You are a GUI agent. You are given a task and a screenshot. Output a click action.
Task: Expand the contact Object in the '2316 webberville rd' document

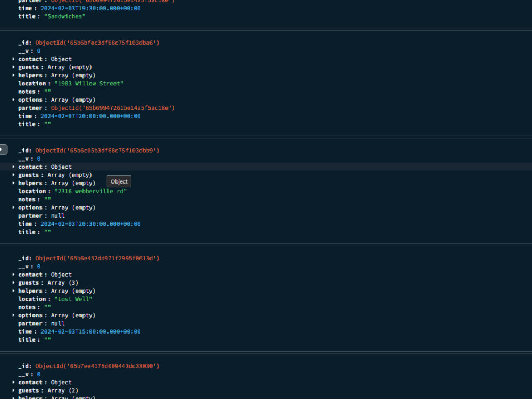[x=13, y=167]
